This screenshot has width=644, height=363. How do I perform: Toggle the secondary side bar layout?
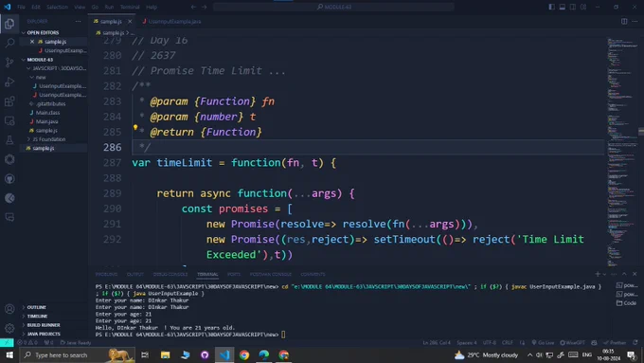click(573, 7)
